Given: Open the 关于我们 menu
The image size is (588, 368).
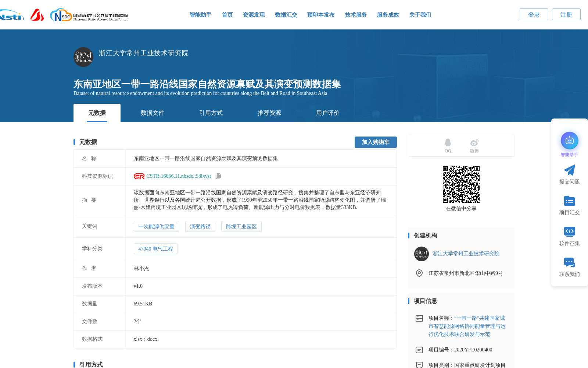Looking at the screenshot, I should pyautogui.click(x=420, y=15).
